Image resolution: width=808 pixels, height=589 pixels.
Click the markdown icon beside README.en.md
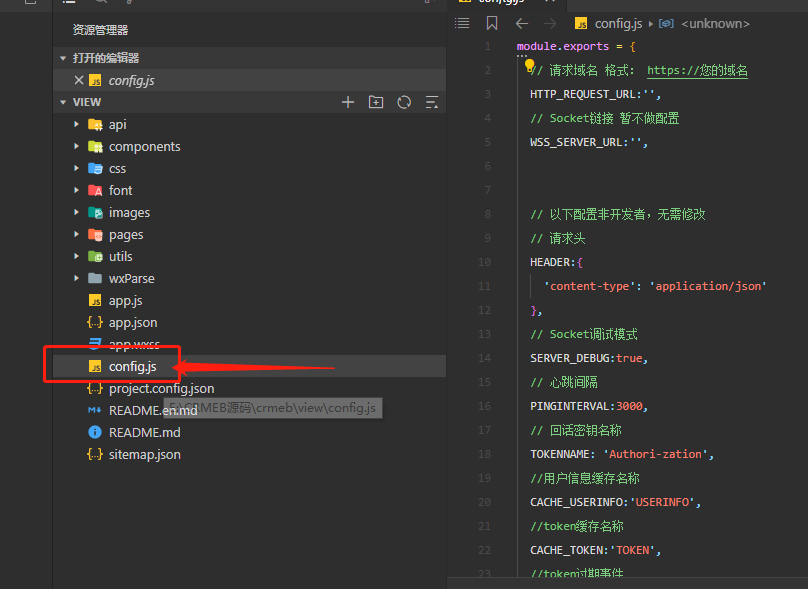(x=95, y=411)
